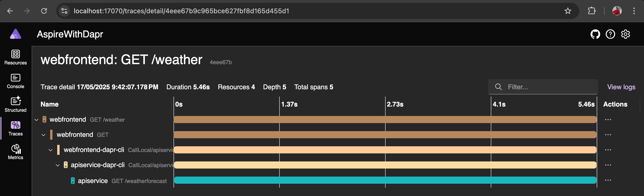The height and width of the screenshot is (196, 644).
Task: Open the Console logs page
Action: tap(16, 81)
